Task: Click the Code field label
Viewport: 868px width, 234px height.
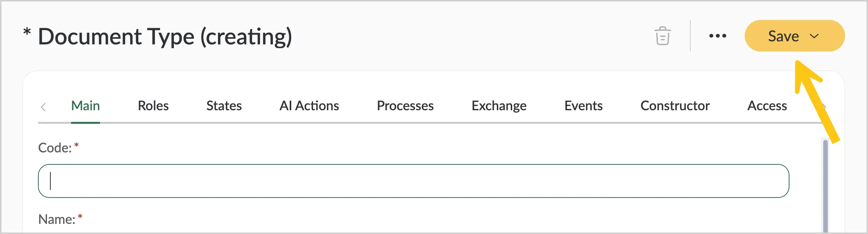Action: tap(55, 147)
